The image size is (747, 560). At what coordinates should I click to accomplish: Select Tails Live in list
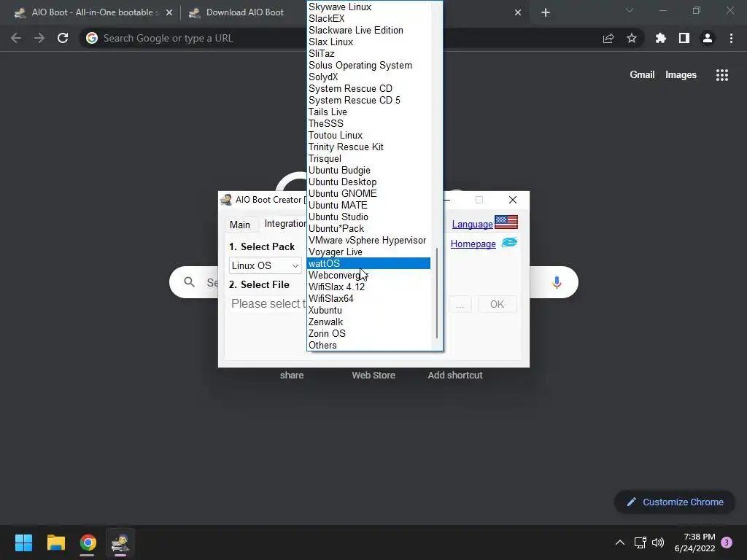368,112
